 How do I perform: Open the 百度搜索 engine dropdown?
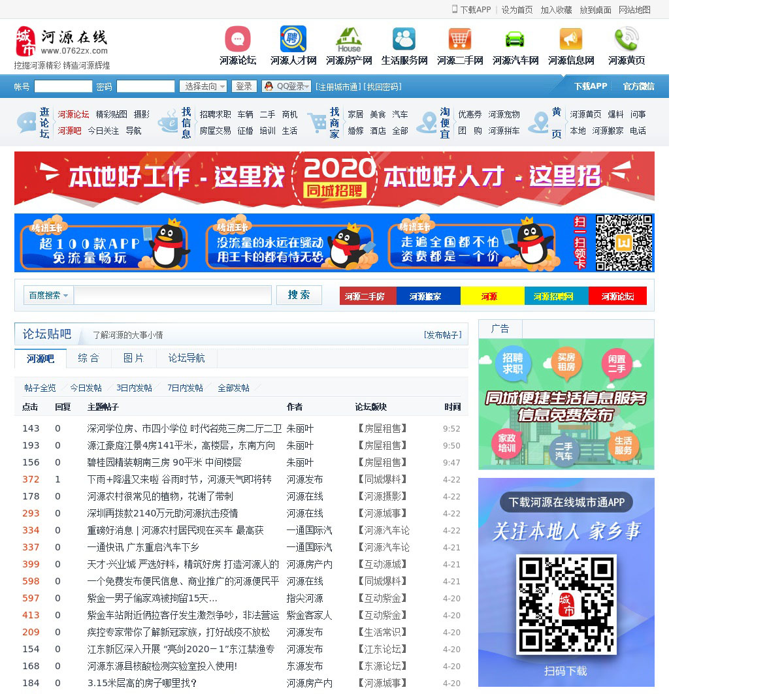pyautogui.click(x=48, y=295)
